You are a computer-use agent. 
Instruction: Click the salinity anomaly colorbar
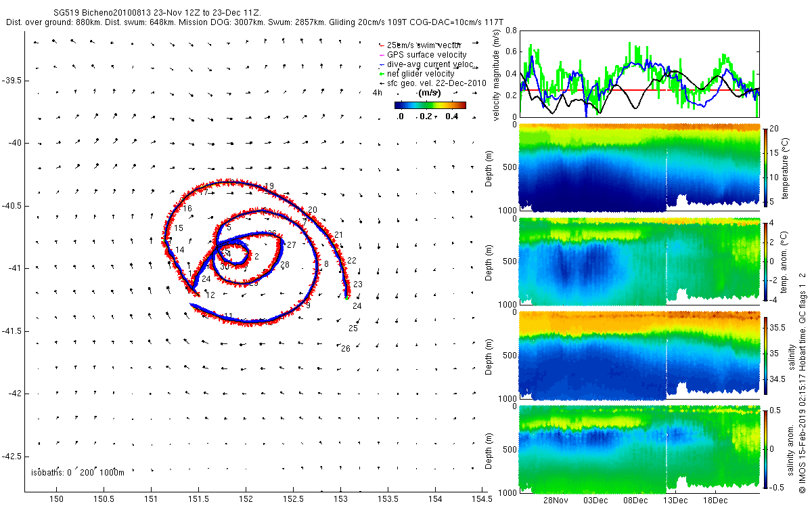tap(765, 449)
